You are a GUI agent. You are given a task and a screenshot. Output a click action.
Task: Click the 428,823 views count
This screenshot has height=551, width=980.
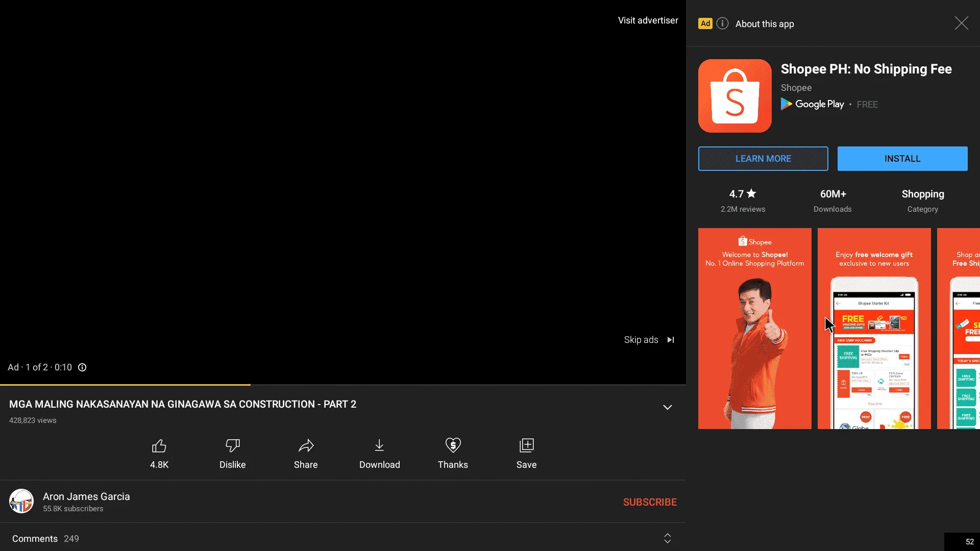pyautogui.click(x=33, y=420)
